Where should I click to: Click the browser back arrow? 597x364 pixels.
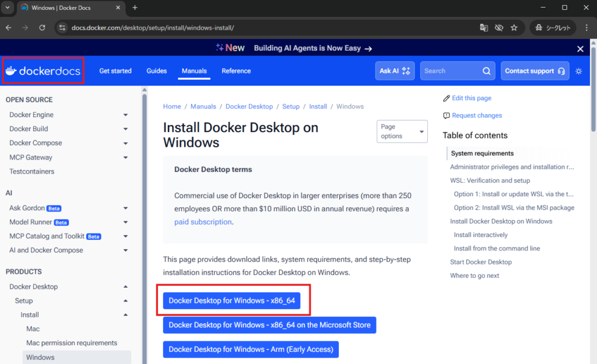point(8,28)
